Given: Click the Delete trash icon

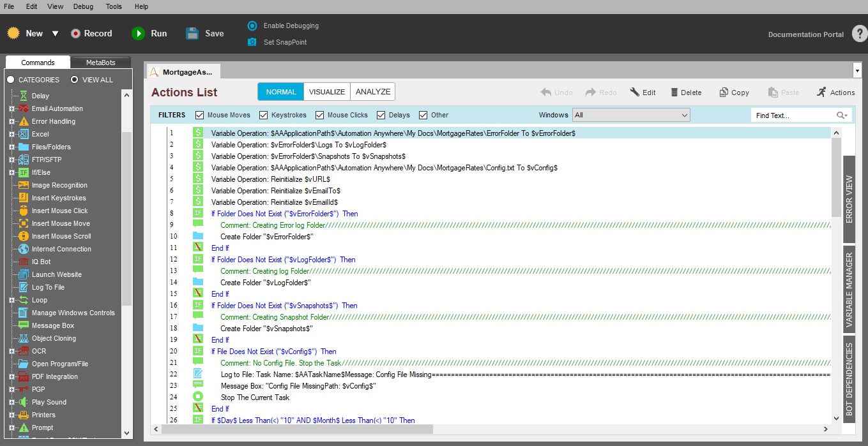Looking at the screenshot, I should (674, 93).
